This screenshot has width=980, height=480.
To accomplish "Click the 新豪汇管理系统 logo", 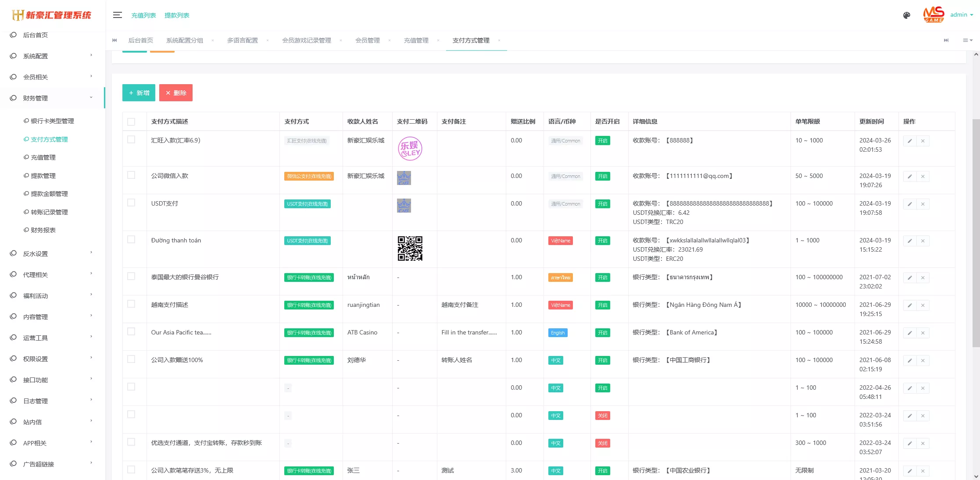I will (51, 14).
